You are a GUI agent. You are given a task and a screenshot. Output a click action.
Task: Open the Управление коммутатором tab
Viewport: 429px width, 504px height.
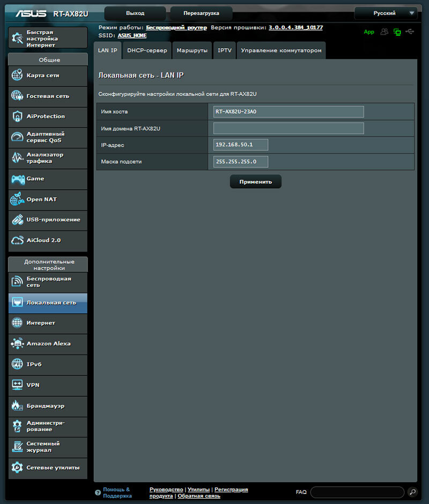point(281,50)
